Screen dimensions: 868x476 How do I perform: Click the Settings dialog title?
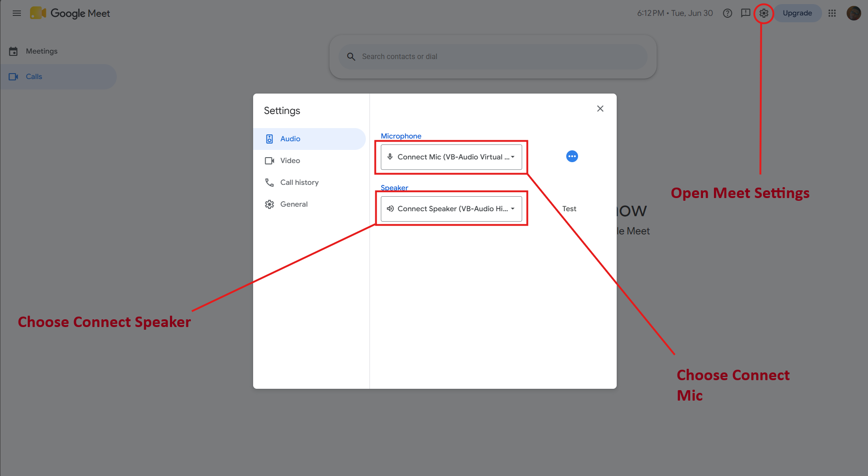[x=282, y=111]
